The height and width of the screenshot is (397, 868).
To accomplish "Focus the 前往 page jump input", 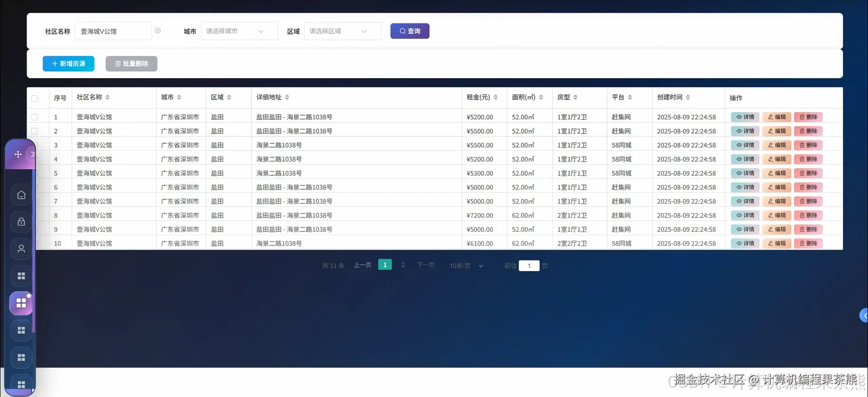I will click(x=529, y=266).
